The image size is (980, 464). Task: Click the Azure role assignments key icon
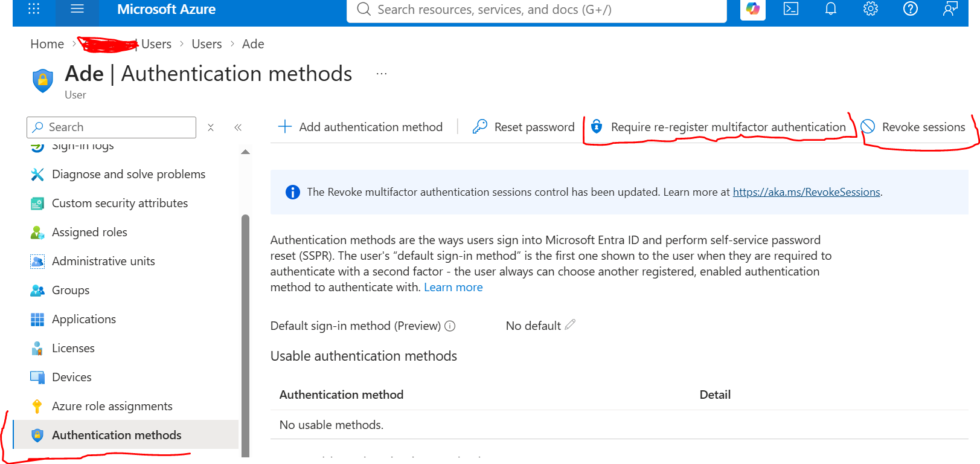coord(37,407)
